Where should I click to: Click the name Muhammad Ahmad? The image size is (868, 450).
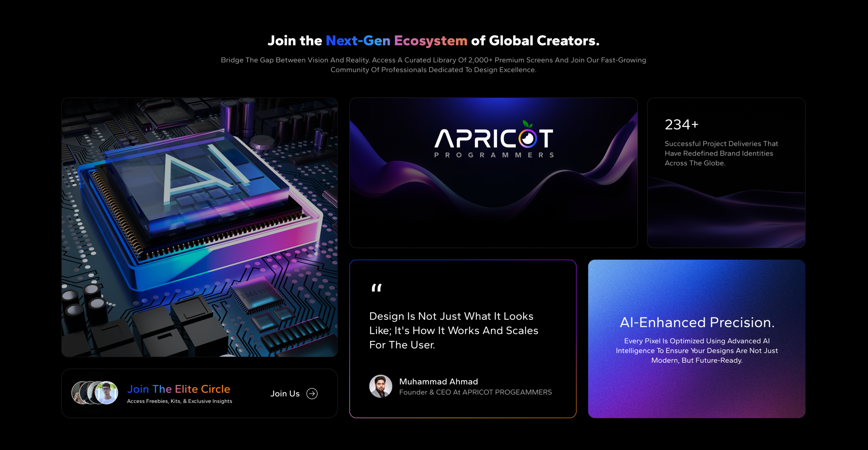click(438, 381)
